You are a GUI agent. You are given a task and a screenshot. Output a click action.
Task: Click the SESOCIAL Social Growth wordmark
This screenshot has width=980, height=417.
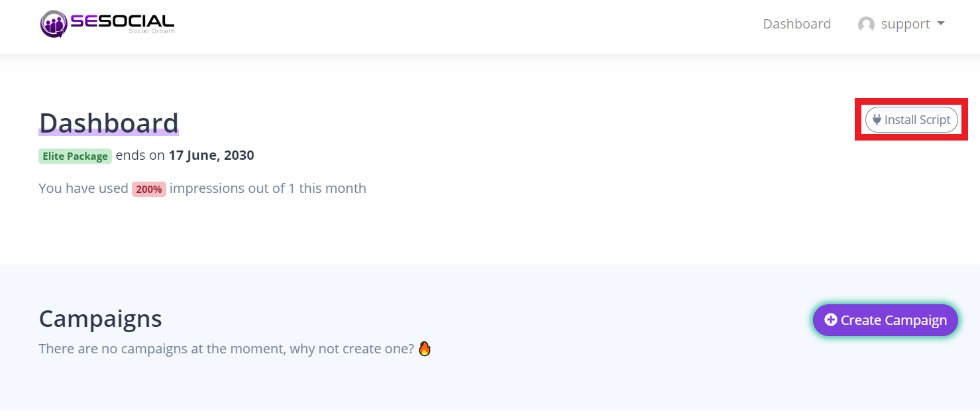(123, 23)
